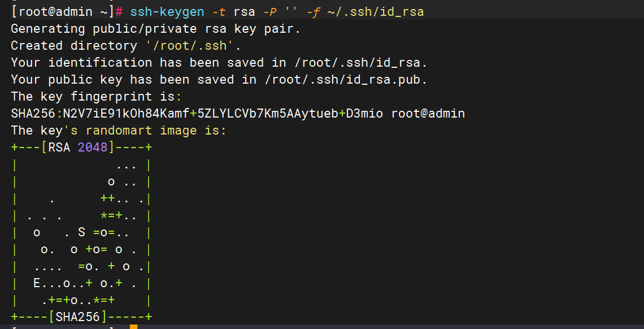Click the S character in randomart

(81, 232)
